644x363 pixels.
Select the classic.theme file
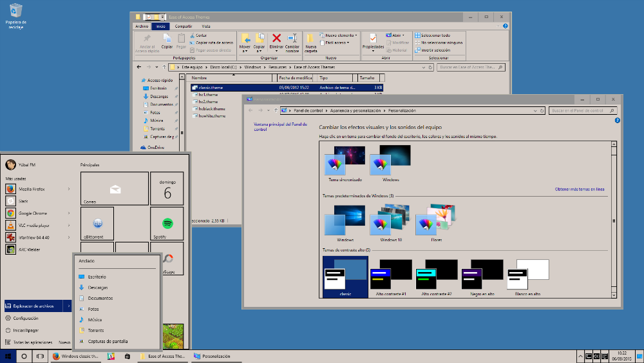click(287, 88)
